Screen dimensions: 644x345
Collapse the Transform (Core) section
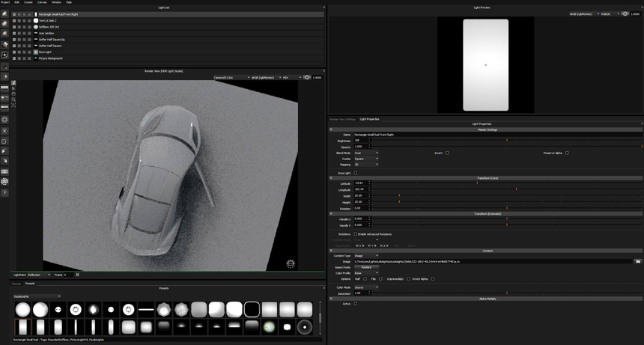click(331, 178)
